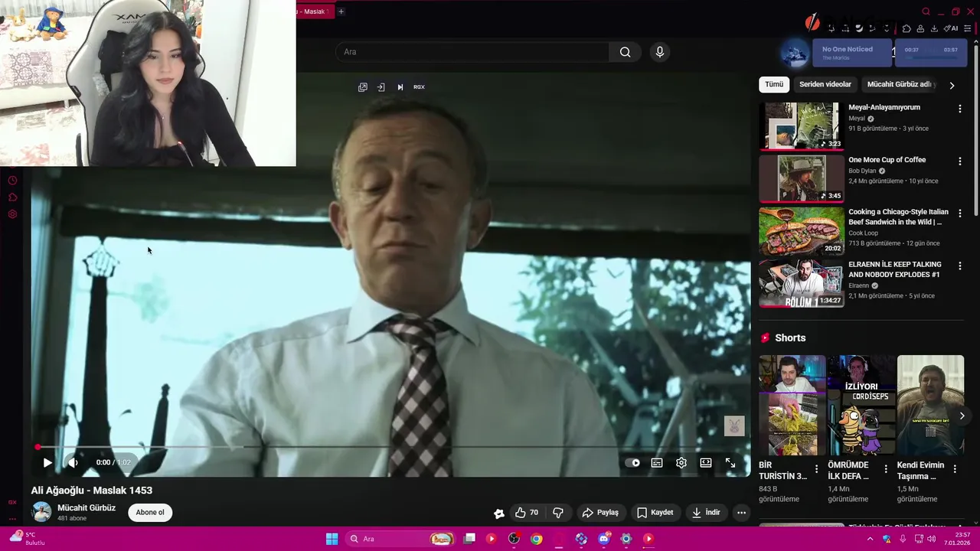Play the Ali Ağaoğlu video

coord(47,462)
